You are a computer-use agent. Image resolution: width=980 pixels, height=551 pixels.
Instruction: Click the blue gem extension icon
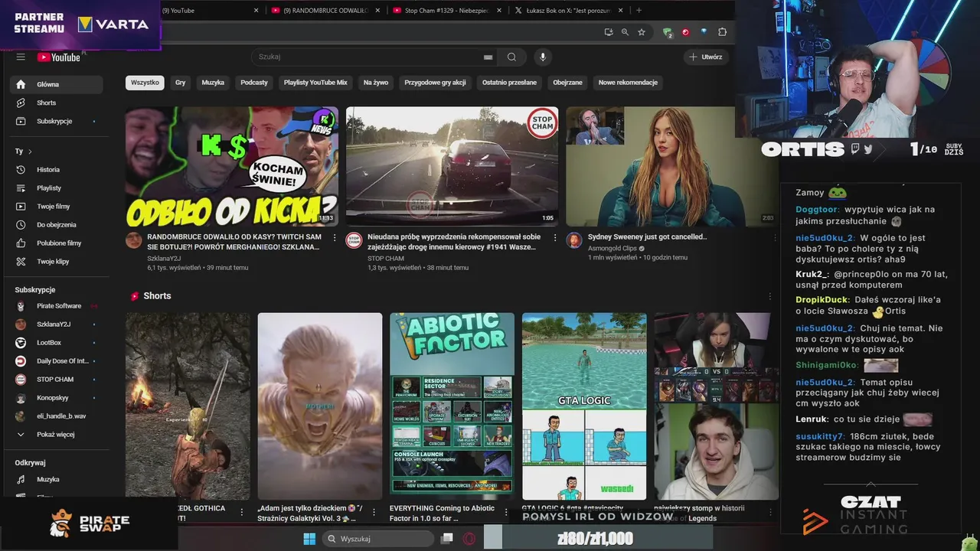[704, 32]
